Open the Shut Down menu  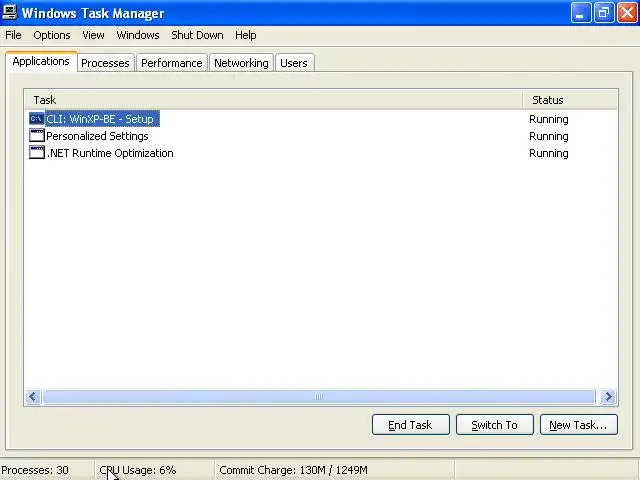[x=197, y=35]
